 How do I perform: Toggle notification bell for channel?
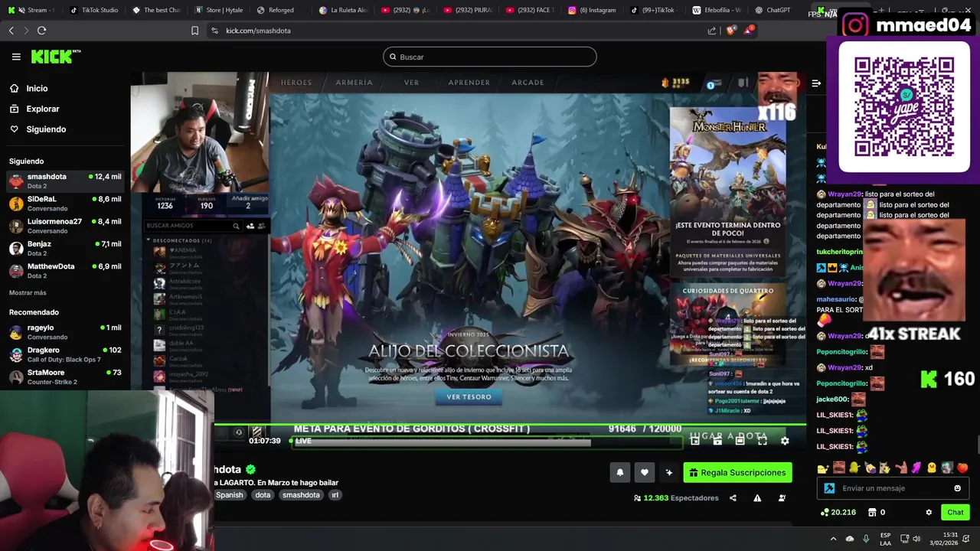[620, 473]
